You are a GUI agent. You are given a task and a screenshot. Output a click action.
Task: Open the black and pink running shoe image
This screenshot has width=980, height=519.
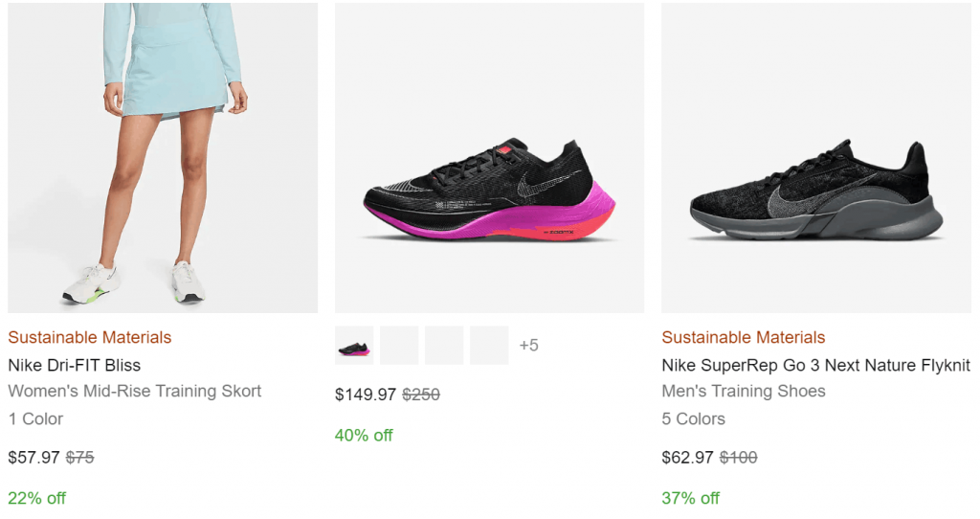489,158
